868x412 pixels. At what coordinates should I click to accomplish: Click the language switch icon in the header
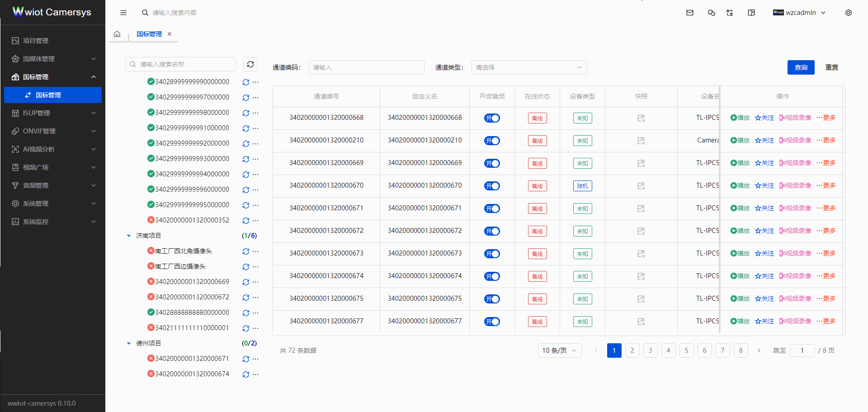(x=729, y=13)
